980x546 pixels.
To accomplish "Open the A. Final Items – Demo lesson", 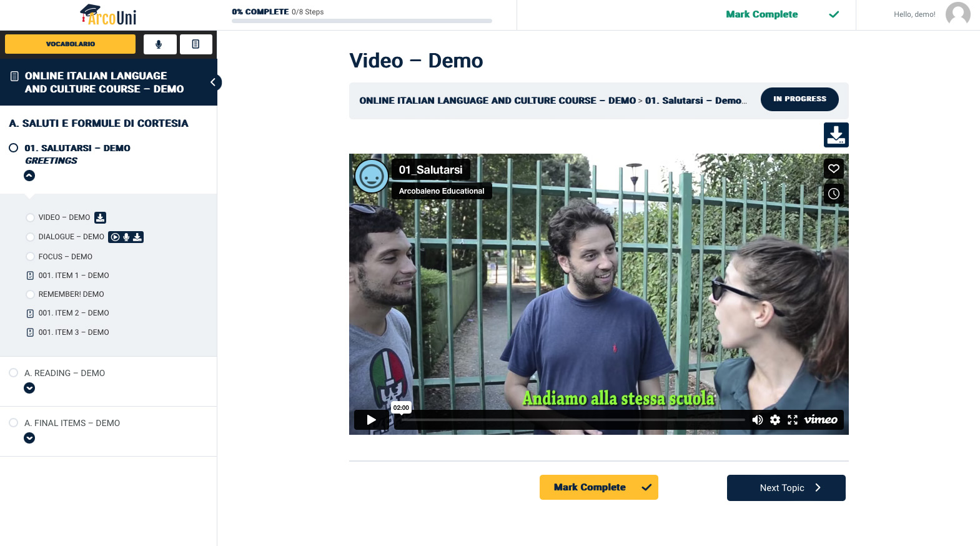I will pyautogui.click(x=72, y=423).
